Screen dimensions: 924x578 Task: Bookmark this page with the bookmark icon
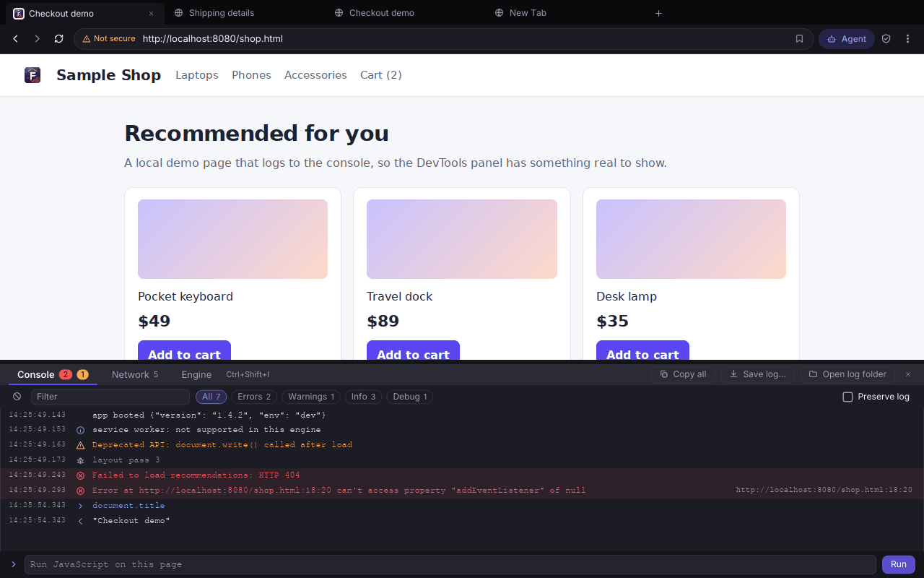[x=799, y=39]
